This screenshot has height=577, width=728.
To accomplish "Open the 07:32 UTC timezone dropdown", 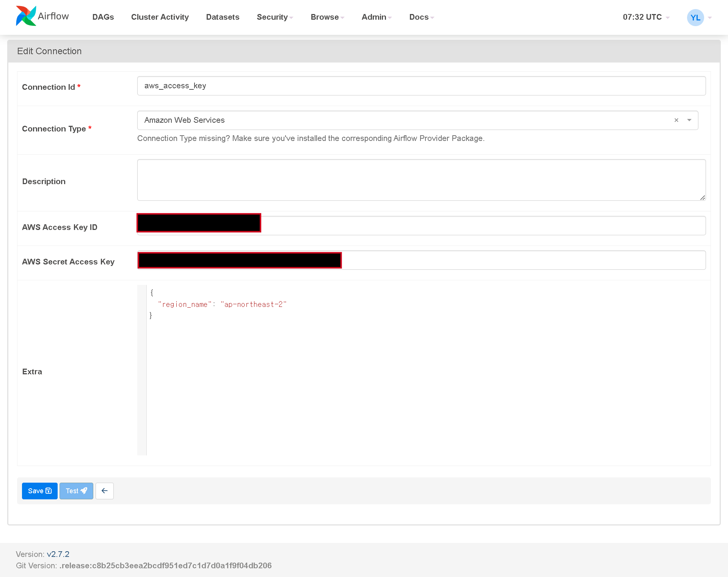I will tap(646, 17).
